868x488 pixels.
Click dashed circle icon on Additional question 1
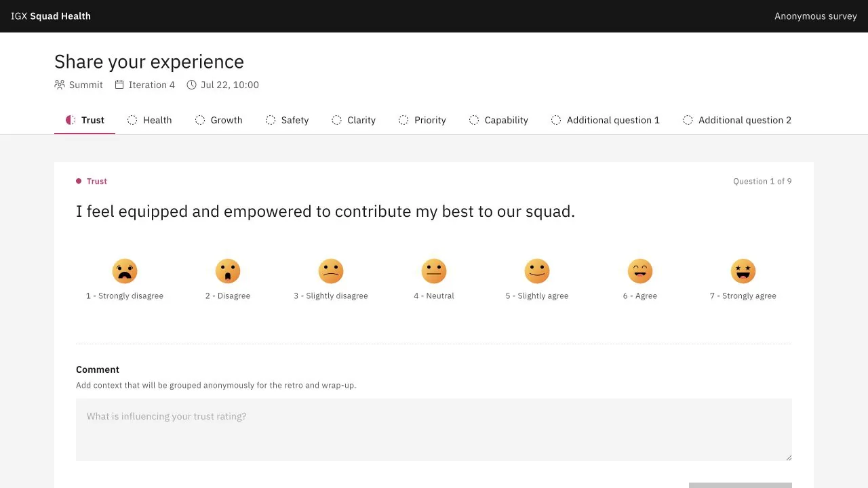(556, 120)
